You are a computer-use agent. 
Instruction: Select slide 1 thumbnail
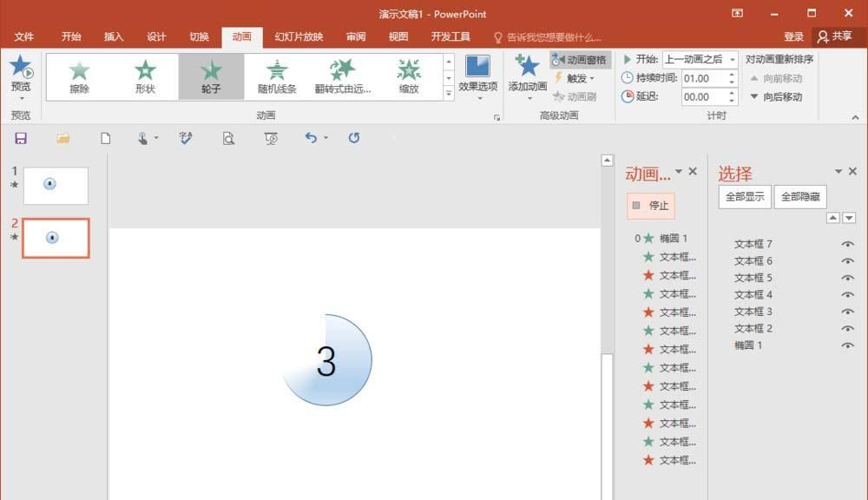(56, 184)
